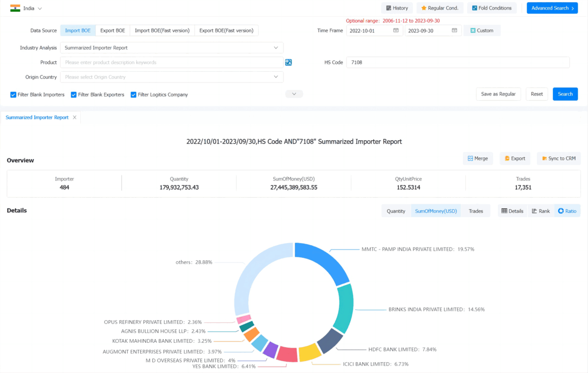Toggle Filter Logistics Company checkbox
Image resolution: width=588 pixels, height=373 pixels.
[133, 95]
